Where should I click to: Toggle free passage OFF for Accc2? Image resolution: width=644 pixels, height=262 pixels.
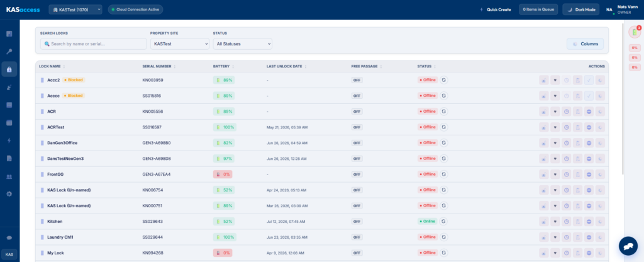click(357, 80)
